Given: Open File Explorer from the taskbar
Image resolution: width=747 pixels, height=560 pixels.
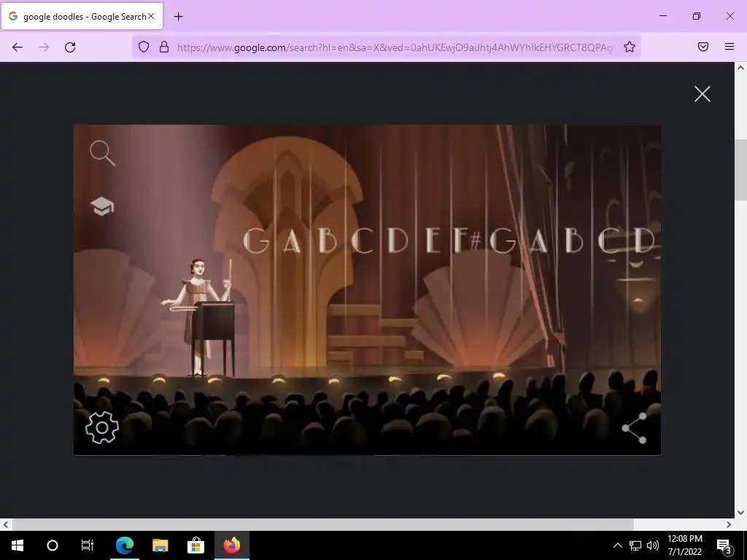Looking at the screenshot, I should click(x=160, y=545).
